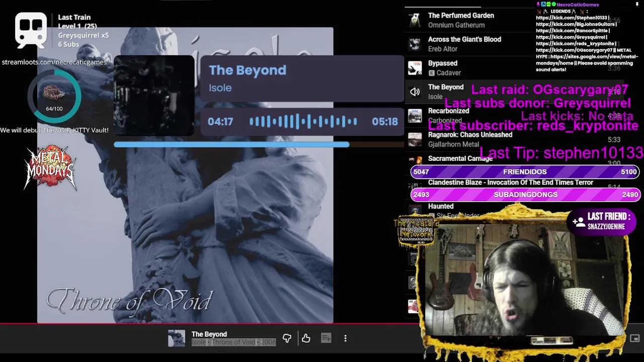Click the explicit badge beside Cadaver
644x362 pixels.
coord(431,73)
